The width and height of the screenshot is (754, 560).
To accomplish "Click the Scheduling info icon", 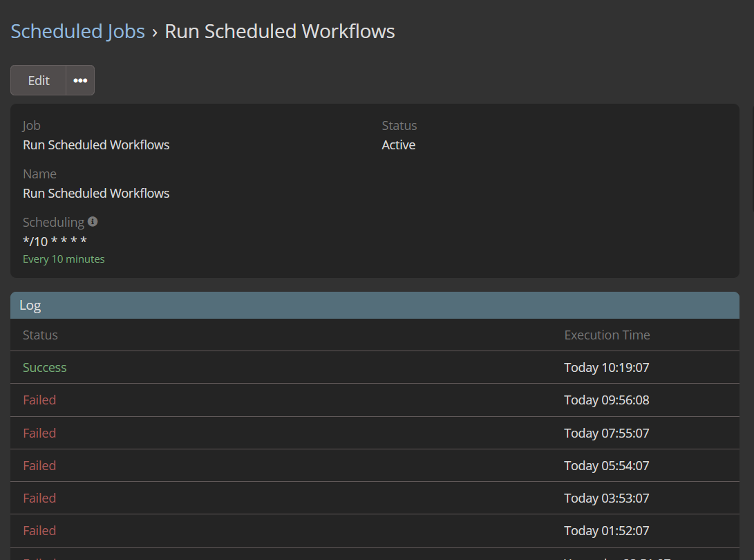I will 93,222.
